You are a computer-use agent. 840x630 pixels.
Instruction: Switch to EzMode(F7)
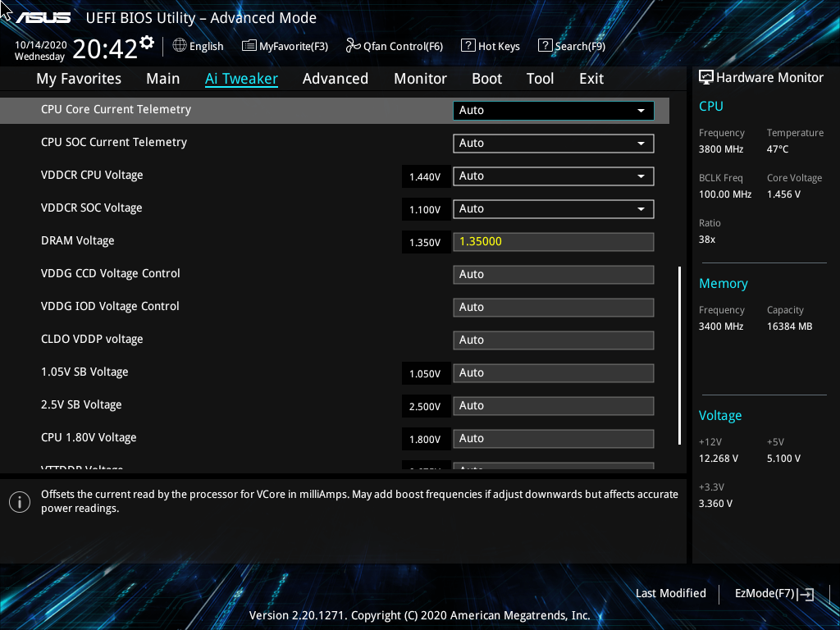coord(765,594)
